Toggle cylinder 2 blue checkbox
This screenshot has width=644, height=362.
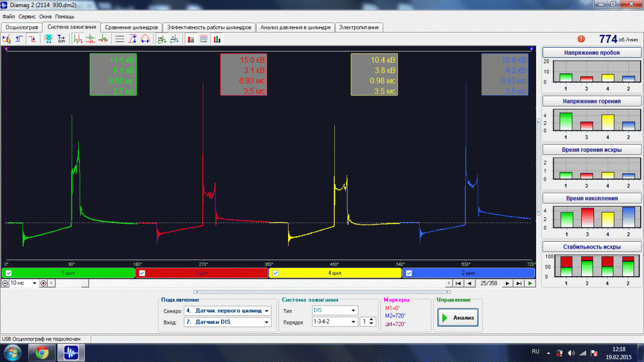tap(409, 273)
